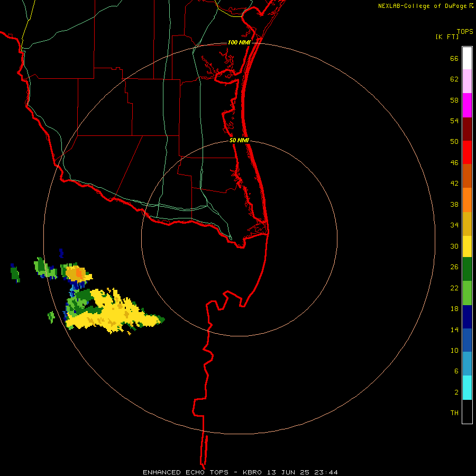476x476 pixels.
Task: Click the 'NEXLAB-College of DuPage' credit text
Action: [422, 6]
